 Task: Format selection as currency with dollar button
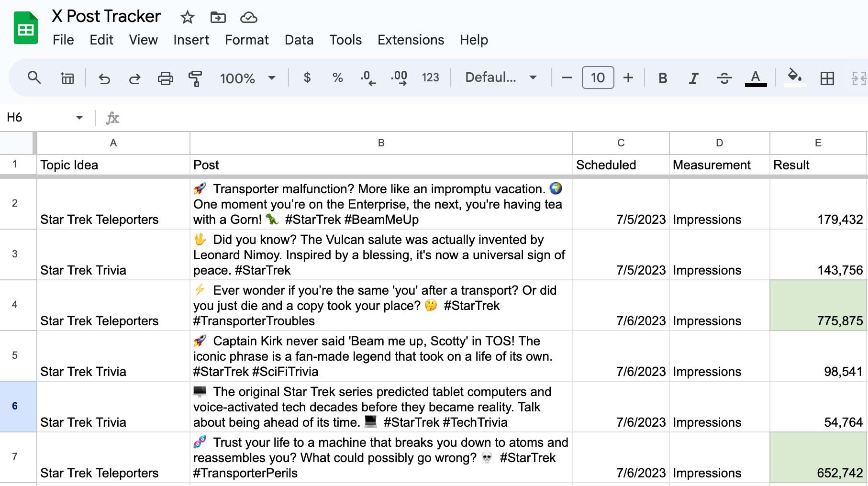307,77
